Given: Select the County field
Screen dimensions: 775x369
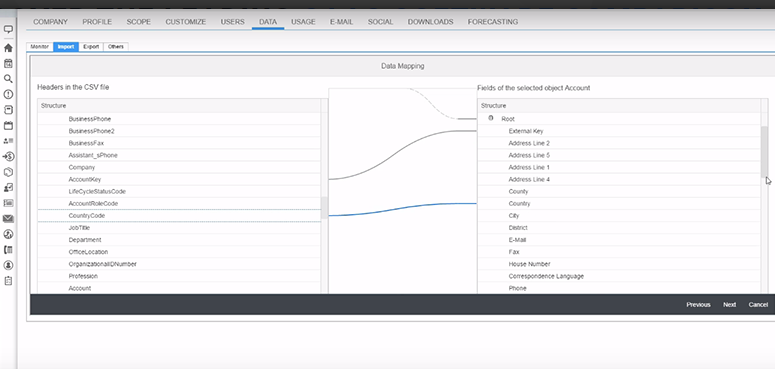Looking at the screenshot, I should tap(619, 192).
